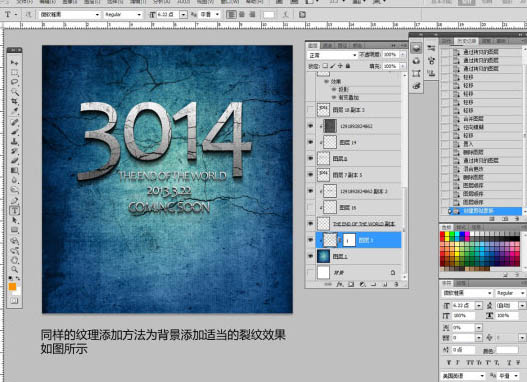Toggle the Character panel icon in the options bar

302,14
